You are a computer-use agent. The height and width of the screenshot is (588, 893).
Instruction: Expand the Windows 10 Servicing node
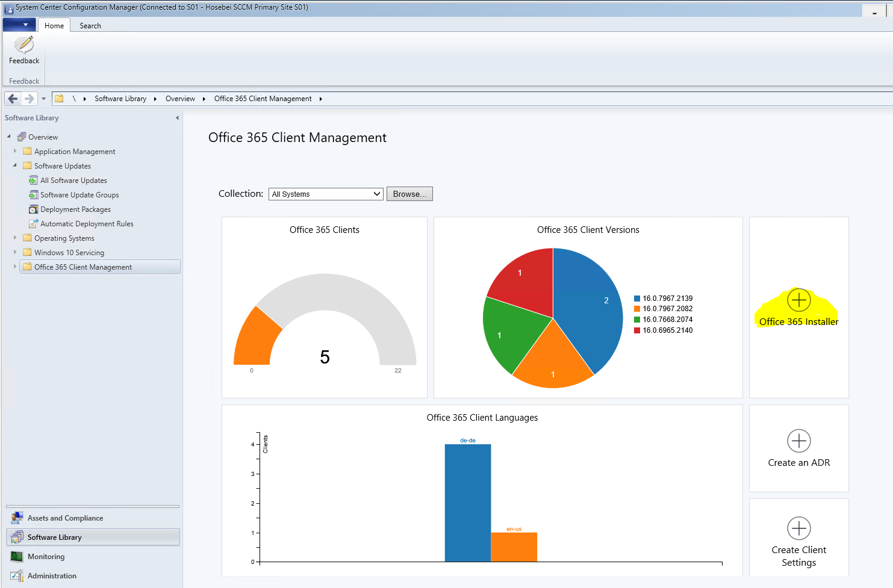pyautogui.click(x=15, y=252)
